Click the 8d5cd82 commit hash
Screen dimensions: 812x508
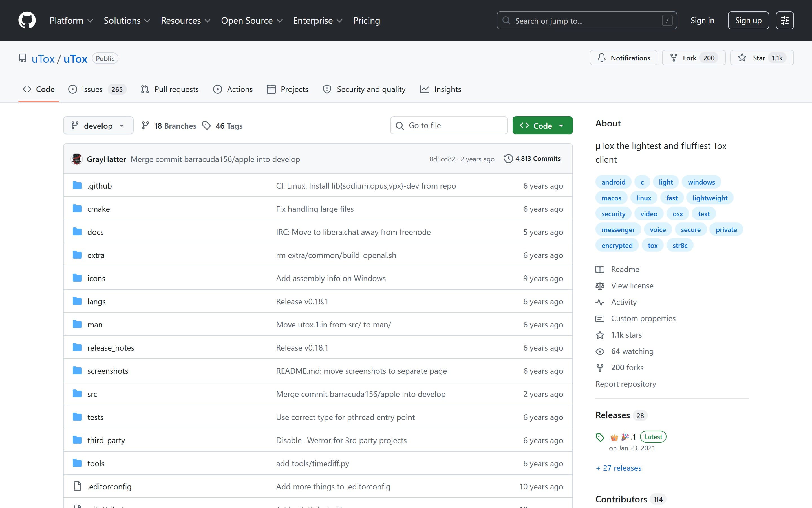pos(442,159)
